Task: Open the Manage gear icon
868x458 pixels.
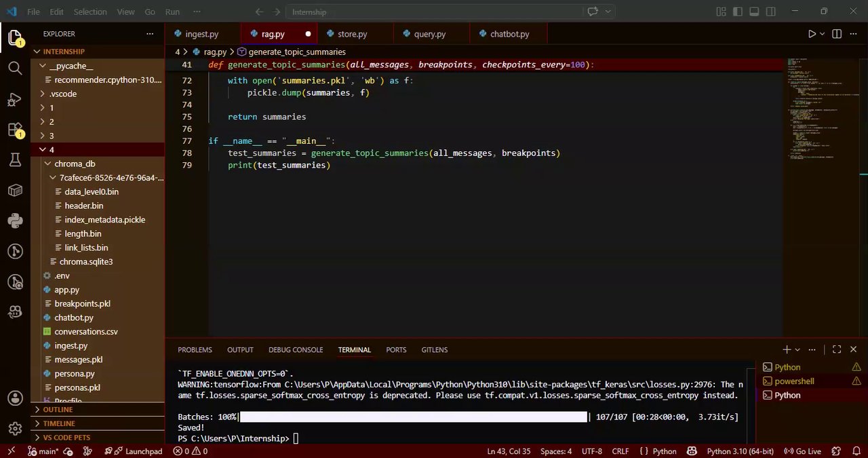Action: click(x=15, y=429)
